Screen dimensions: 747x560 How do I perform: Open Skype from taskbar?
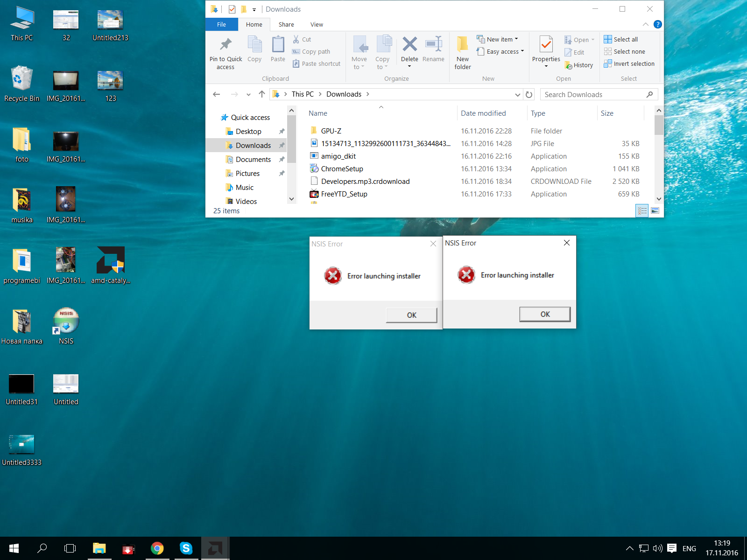[186, 548]
